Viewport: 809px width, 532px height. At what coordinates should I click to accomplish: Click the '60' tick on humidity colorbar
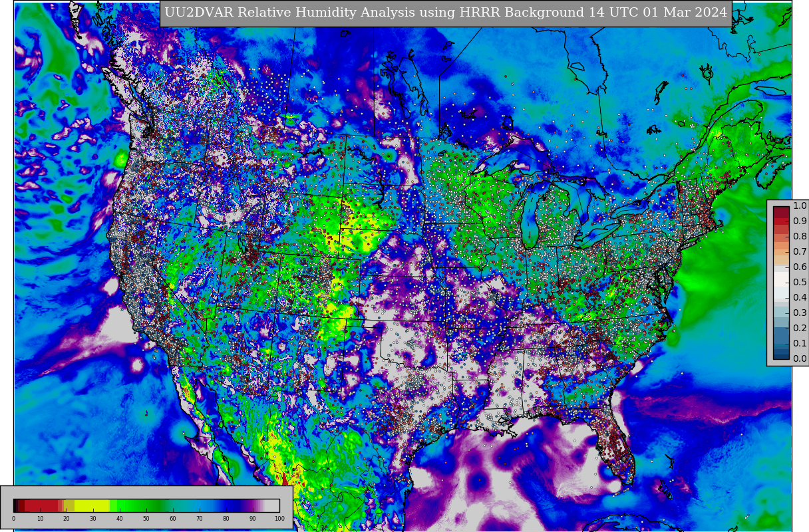point(173,519)
